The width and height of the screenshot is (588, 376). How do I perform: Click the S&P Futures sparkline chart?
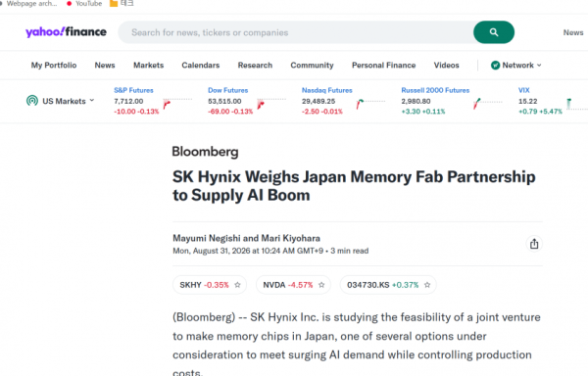point(177,104)
